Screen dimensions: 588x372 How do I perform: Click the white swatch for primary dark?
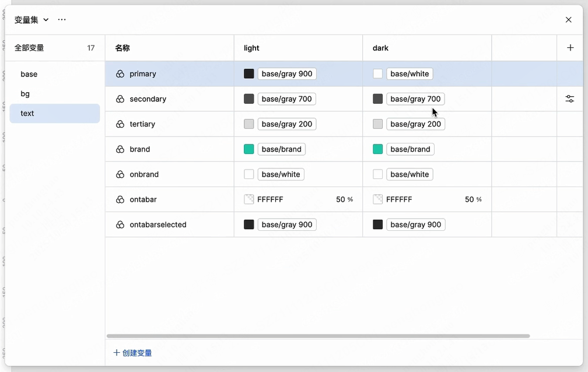coord(378,74)
